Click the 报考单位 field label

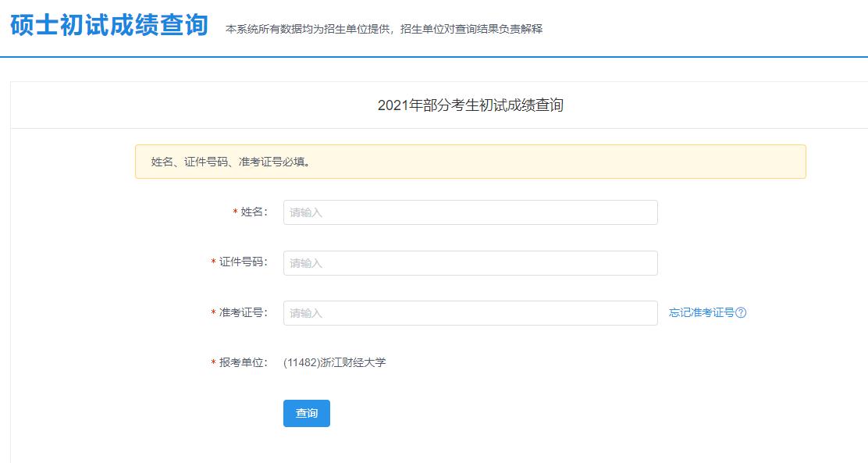(243, 362)
